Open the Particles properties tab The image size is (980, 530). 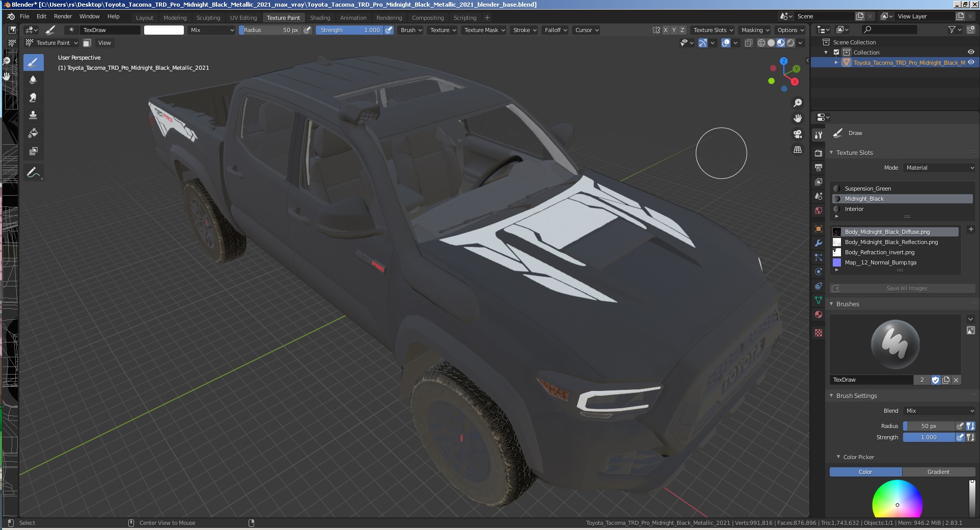click(x=819, y=257)
